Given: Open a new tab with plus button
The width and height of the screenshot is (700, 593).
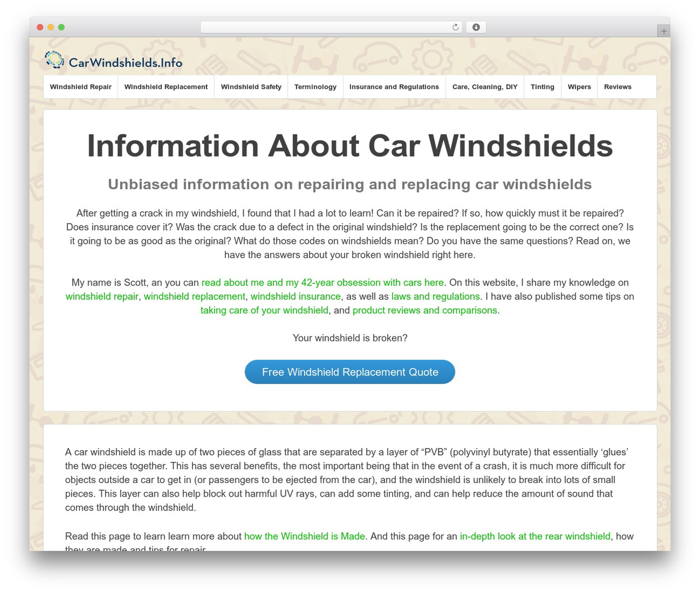Looking at the screenshot, I should point(663,31).
